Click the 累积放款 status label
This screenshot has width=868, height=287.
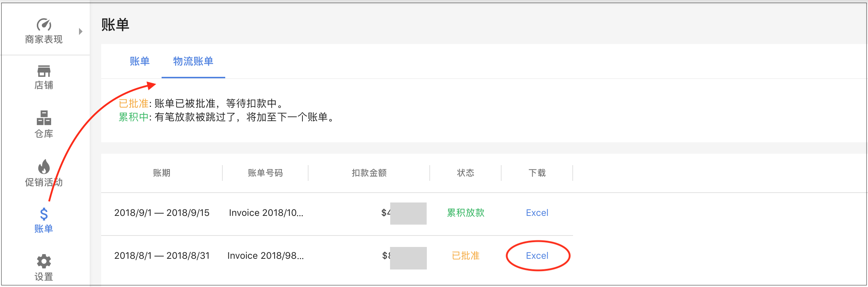pos(465,213)
